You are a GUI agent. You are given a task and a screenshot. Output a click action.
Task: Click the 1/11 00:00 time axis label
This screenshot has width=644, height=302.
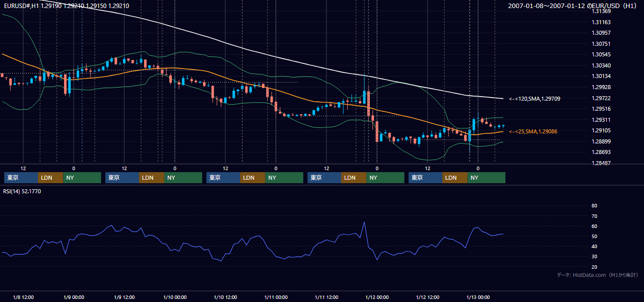[276, 297]
